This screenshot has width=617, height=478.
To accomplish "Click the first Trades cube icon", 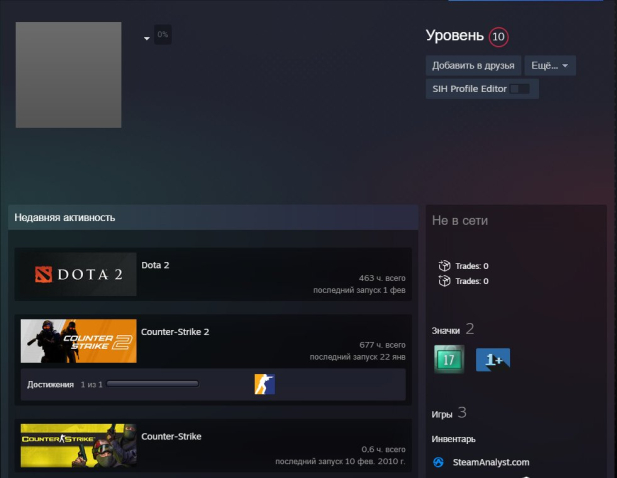I will click(x=445, y=266).
